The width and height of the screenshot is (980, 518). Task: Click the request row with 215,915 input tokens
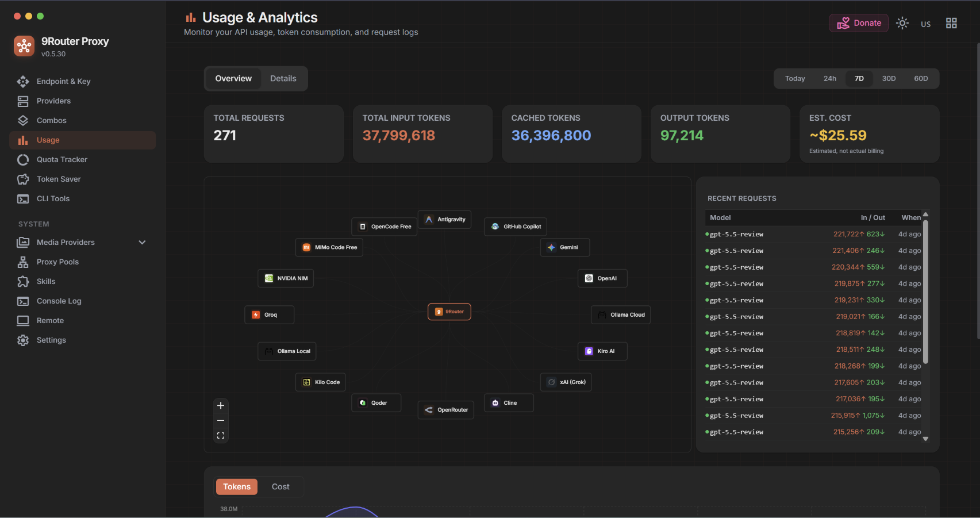point(813,416)
